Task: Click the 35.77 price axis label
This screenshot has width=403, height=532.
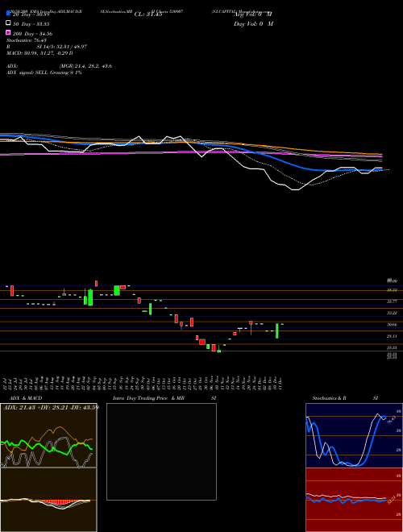Action: (393, 301)
